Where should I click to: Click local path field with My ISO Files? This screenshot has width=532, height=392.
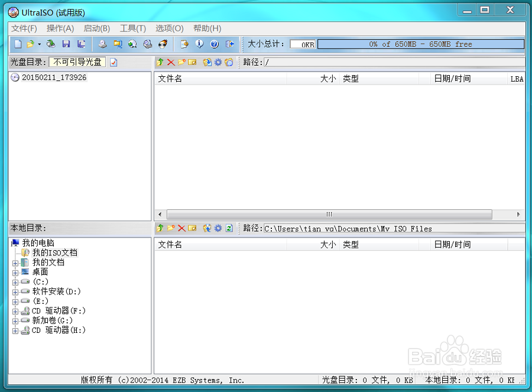[x=395, y=228]
